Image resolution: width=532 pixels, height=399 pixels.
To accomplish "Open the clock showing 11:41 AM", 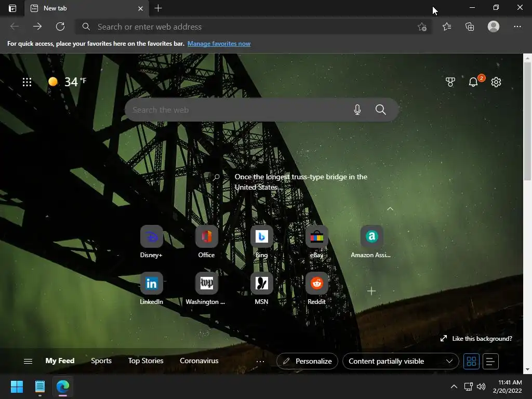I will [x=508, y=387].
